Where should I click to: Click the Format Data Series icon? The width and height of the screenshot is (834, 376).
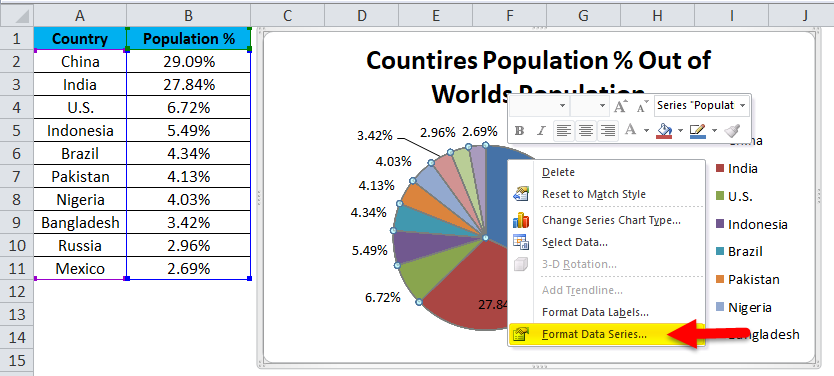click(x=521, y=334)
